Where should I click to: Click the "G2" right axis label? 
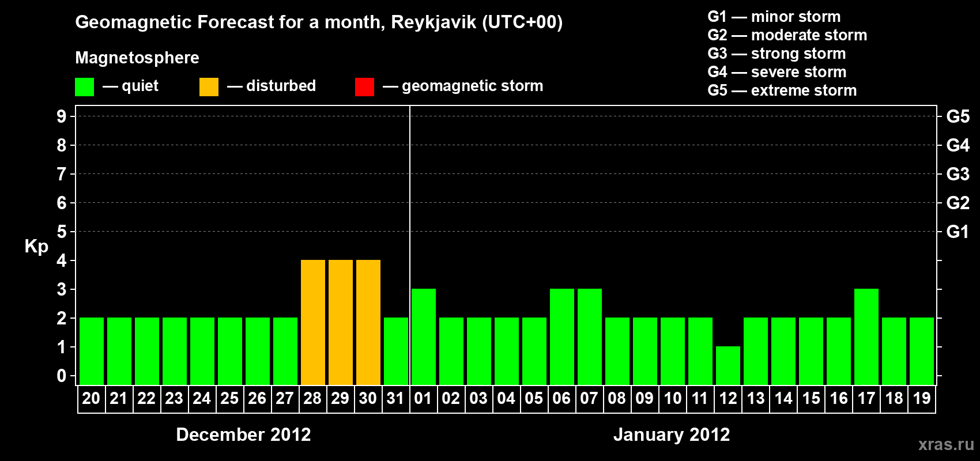coord(958,203)
